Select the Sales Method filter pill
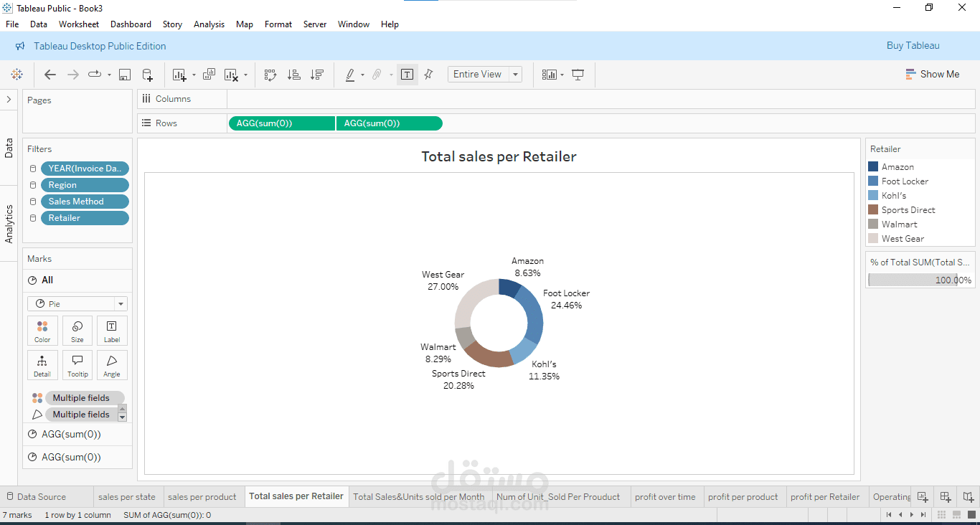Screen dimensions: 980x525 [85, 202]
